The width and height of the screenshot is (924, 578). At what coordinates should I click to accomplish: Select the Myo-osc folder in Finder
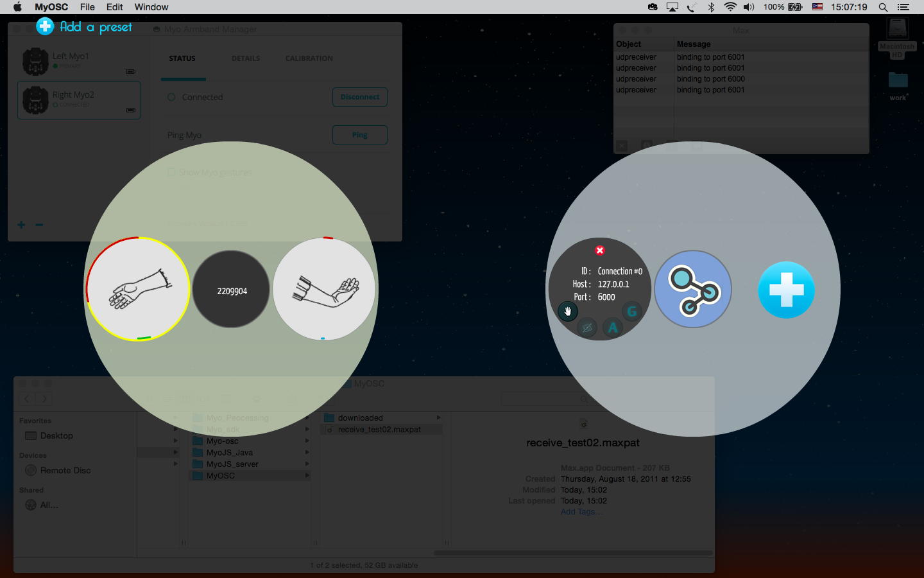click(x=250, y=441)
